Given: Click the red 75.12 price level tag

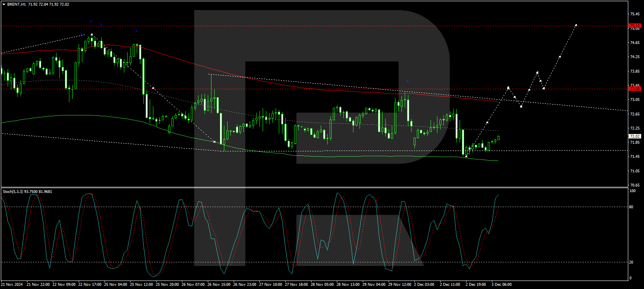Looking at the screenshot, I should [x=635, y=26].
